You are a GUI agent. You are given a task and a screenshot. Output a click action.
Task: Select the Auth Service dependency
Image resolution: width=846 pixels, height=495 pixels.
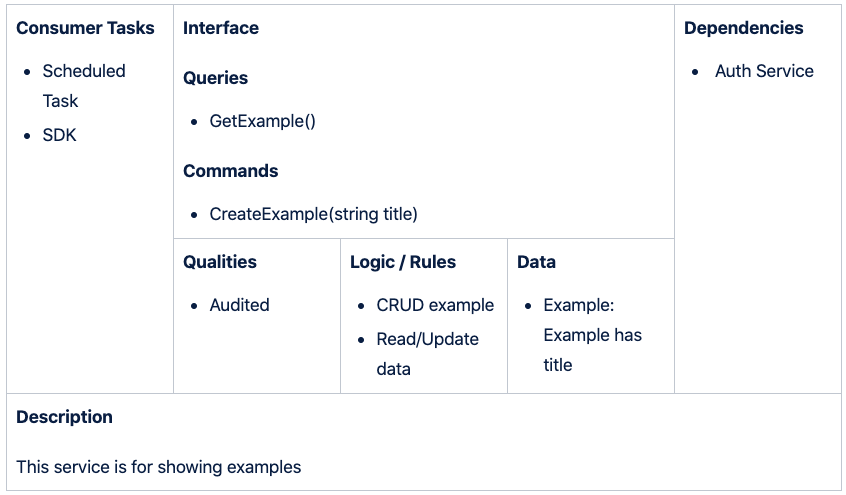[x=764, y=71]
